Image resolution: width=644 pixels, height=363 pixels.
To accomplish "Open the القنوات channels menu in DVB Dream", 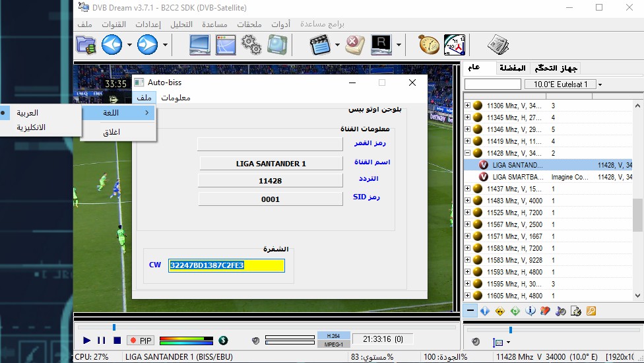I will [x=113, y=24].
